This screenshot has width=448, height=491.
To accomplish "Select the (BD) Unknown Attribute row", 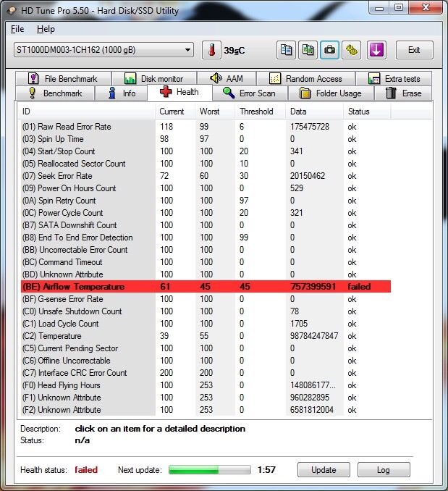I will coord(206,274).
